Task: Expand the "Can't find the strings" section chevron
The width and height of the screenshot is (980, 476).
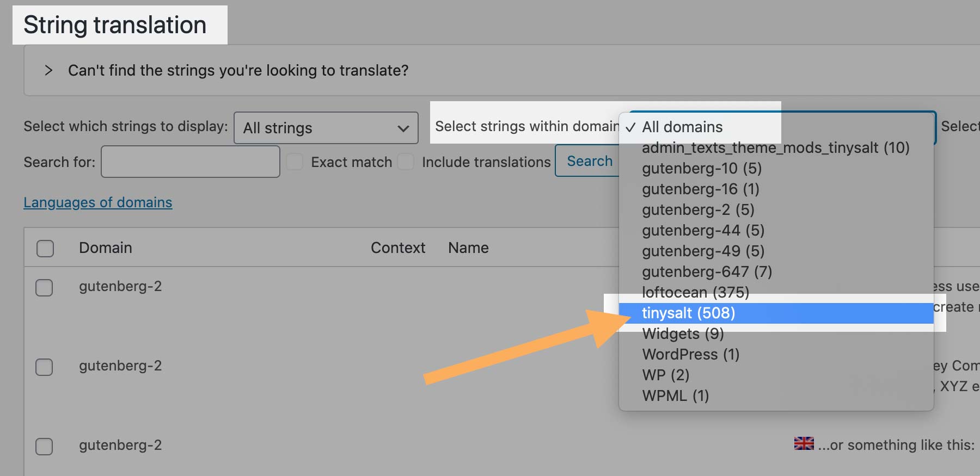Action: pos(48,70)
